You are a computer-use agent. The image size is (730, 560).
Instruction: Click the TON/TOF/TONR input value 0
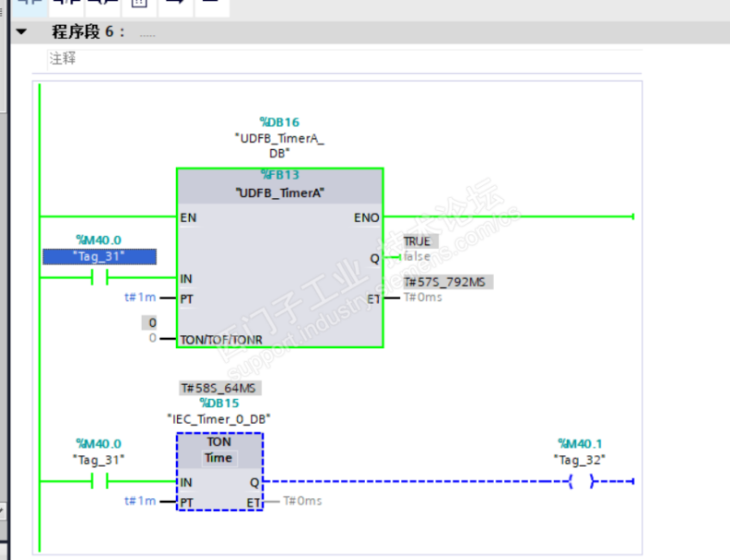click(x=152, y=338)
